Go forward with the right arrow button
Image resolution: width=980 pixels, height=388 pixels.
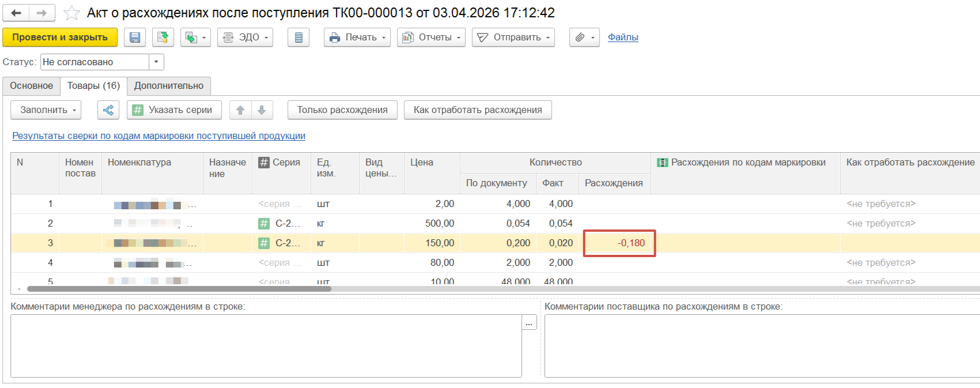[41, 13]
